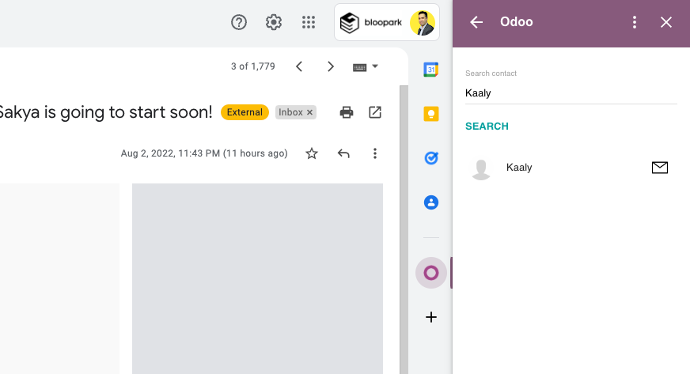690x374 pixels.
Task: Get more add-ons plus icon
Action: coord(431,317)
